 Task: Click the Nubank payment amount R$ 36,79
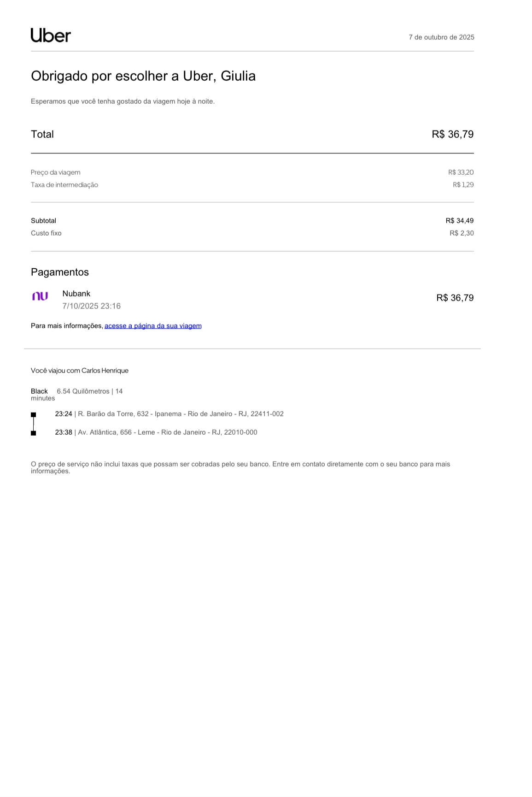455,298
